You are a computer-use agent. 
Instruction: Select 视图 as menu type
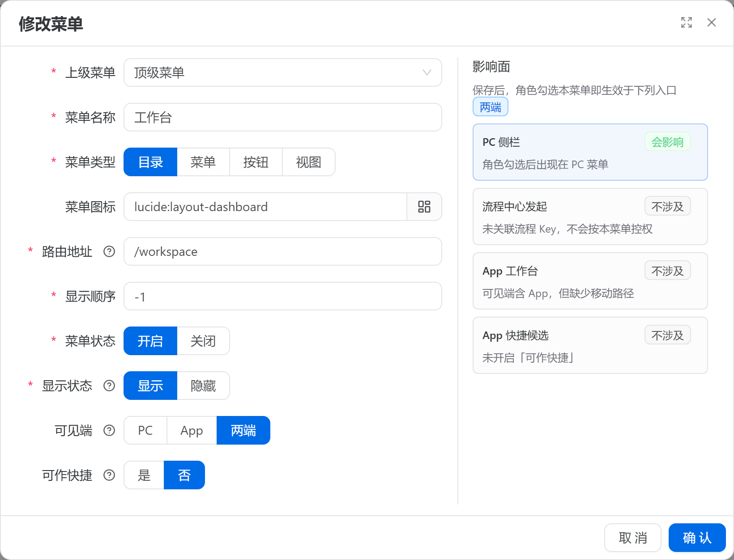pyautogui.click(x=309, y=162)
